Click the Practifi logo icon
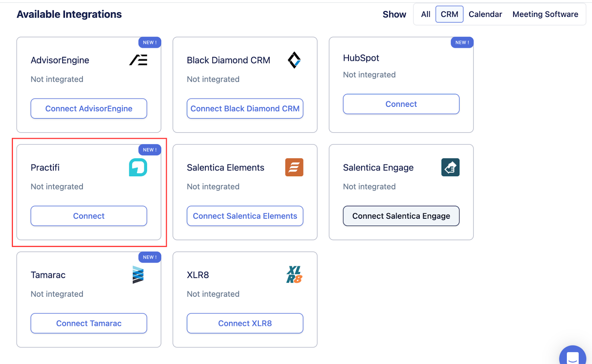This screenshot has width=592, height=364. pos(138,167)
